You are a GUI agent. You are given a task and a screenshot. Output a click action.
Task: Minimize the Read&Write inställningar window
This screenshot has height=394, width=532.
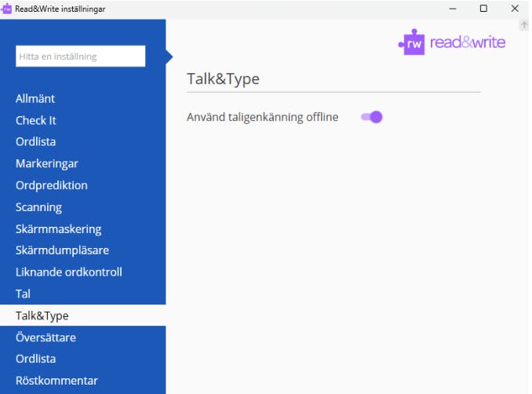click(453, 9)
